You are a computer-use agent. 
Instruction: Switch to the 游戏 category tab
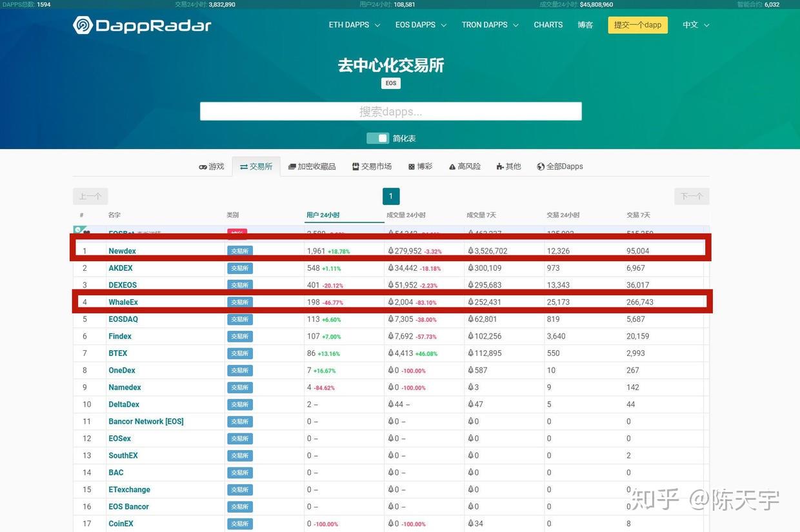point(212,166)
